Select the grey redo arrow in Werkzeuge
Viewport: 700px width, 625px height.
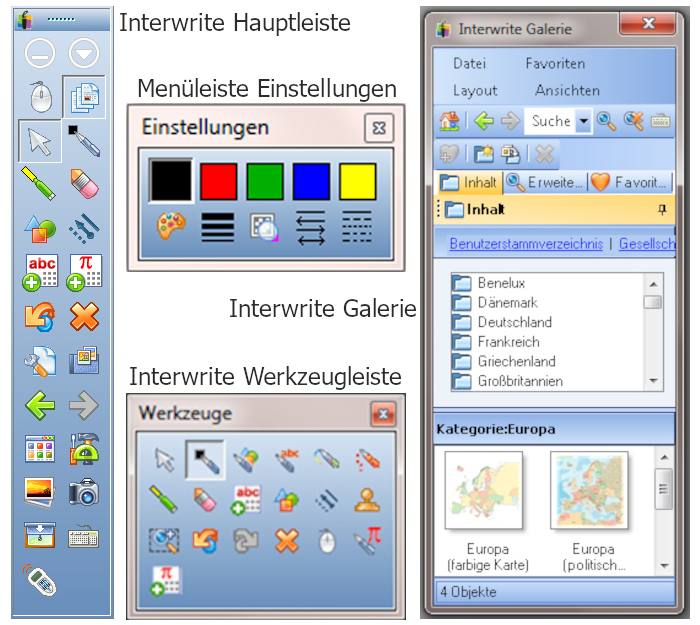point(246,541)
